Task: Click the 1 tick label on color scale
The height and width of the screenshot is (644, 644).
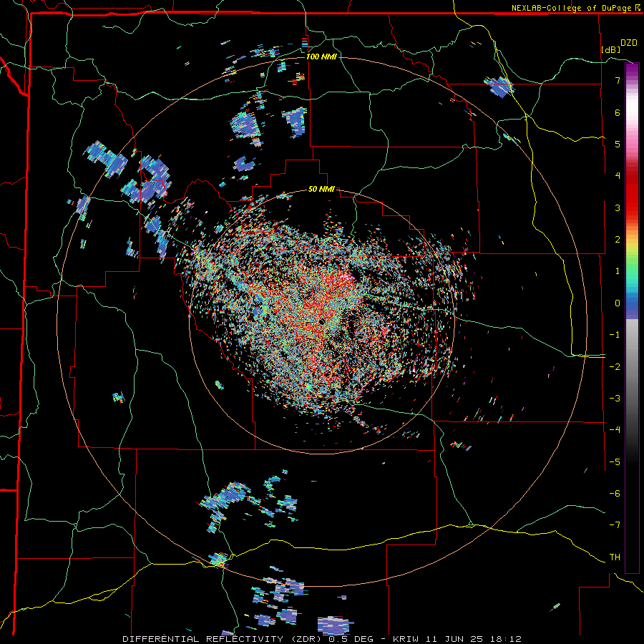Action: [x=618, y=271]
